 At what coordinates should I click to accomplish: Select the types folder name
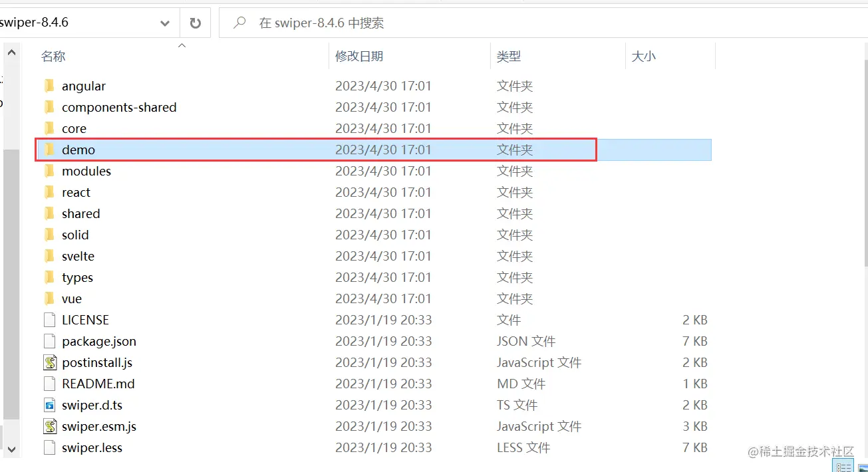(x=77, y=278)
